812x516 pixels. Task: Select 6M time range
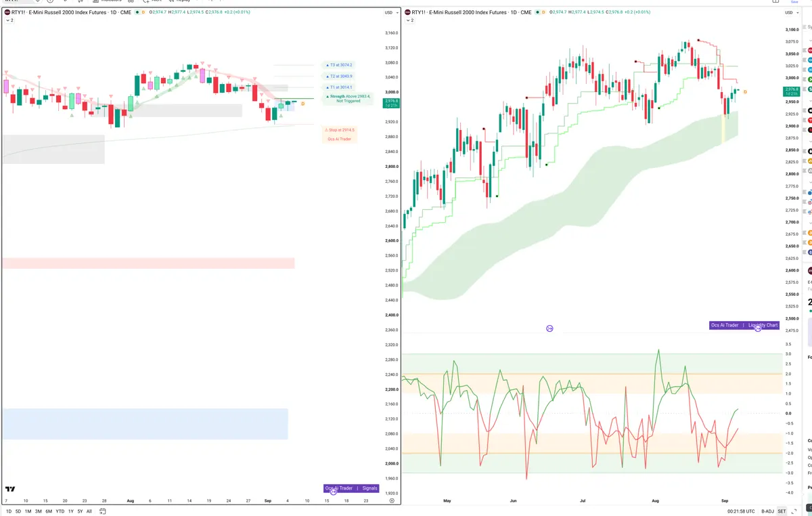[x=49, y=511]
